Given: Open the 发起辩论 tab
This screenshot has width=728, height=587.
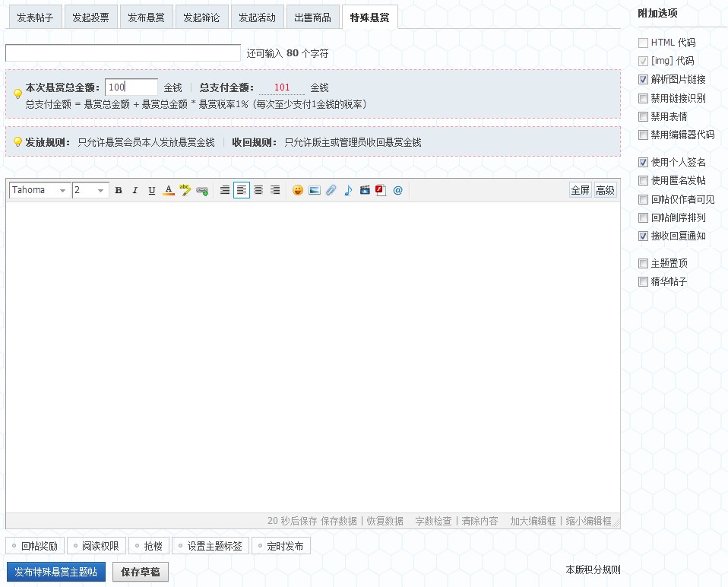Looking at the screenshot, I should tap(201, 17).
